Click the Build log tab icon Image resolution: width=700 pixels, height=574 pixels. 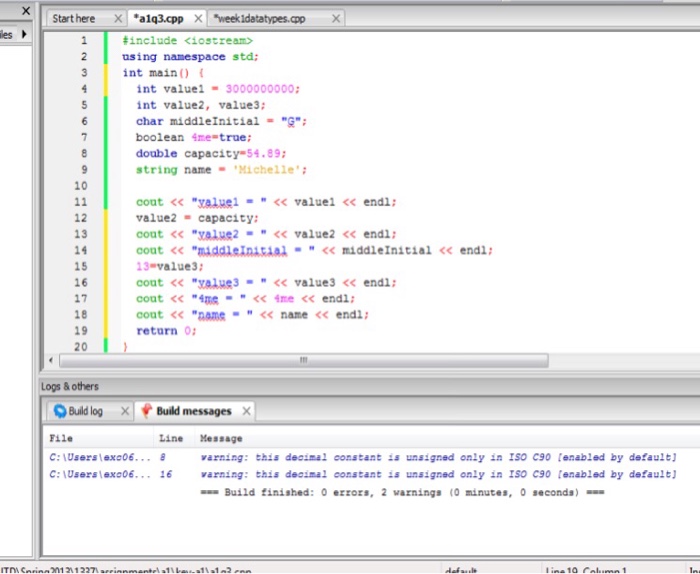pos(60,411)
